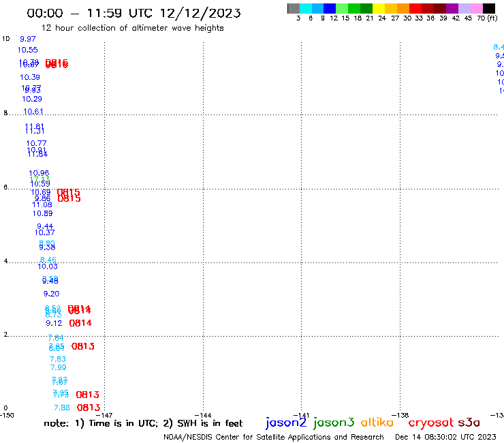Select the wave height reading 10.96
The width and height of the screenshot is (504, 443).
tap(39, 173)
